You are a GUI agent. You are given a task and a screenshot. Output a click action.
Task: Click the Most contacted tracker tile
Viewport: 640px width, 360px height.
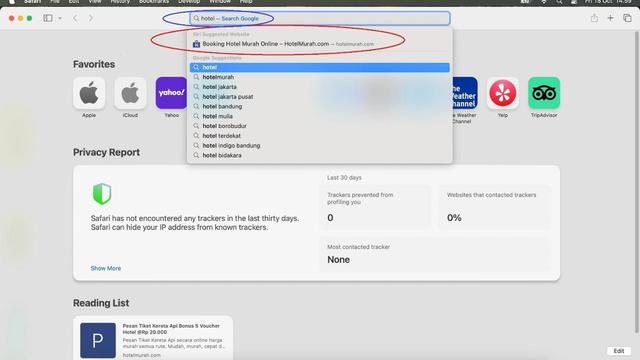point(435,255)
